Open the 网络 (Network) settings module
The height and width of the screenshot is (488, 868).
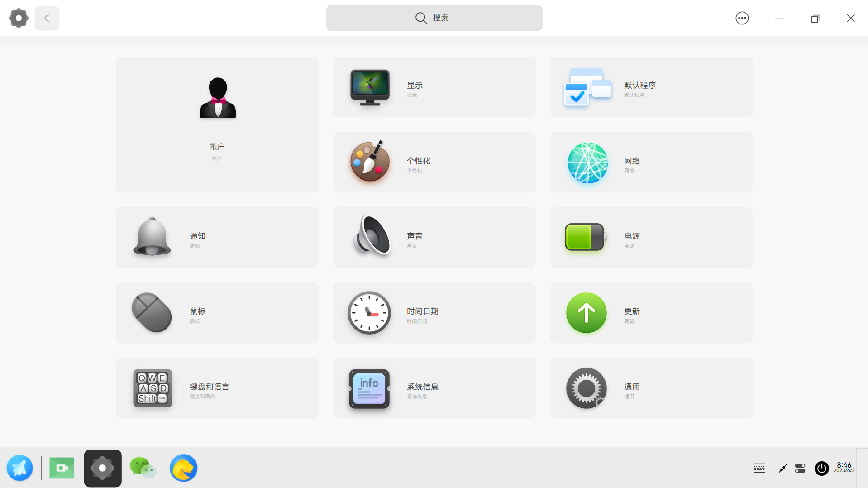click(x=650, y=162)
